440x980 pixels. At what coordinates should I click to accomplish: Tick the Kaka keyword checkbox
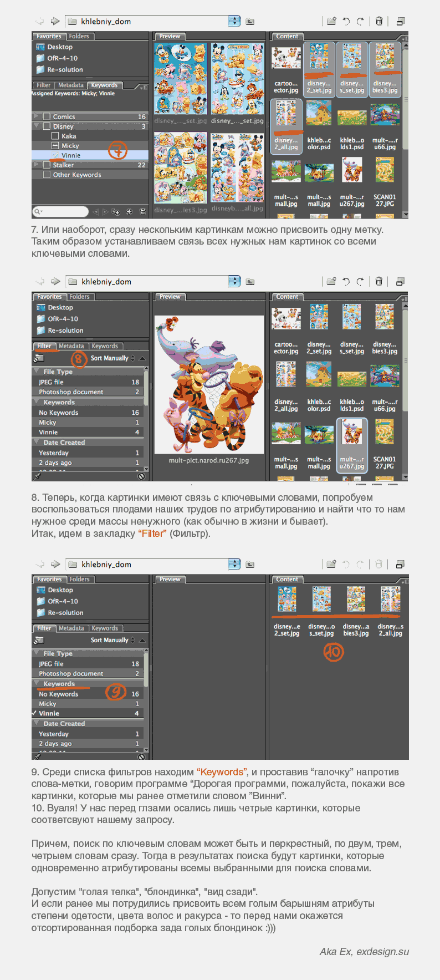(55, 136)
